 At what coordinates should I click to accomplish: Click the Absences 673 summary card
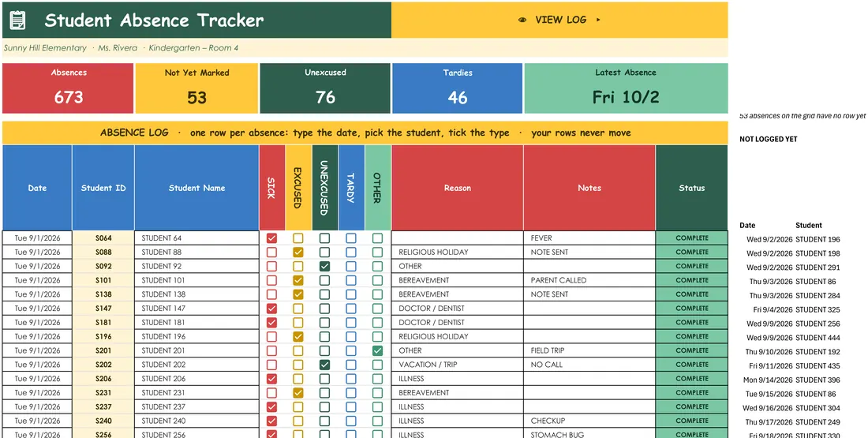(x=68, y=88)
